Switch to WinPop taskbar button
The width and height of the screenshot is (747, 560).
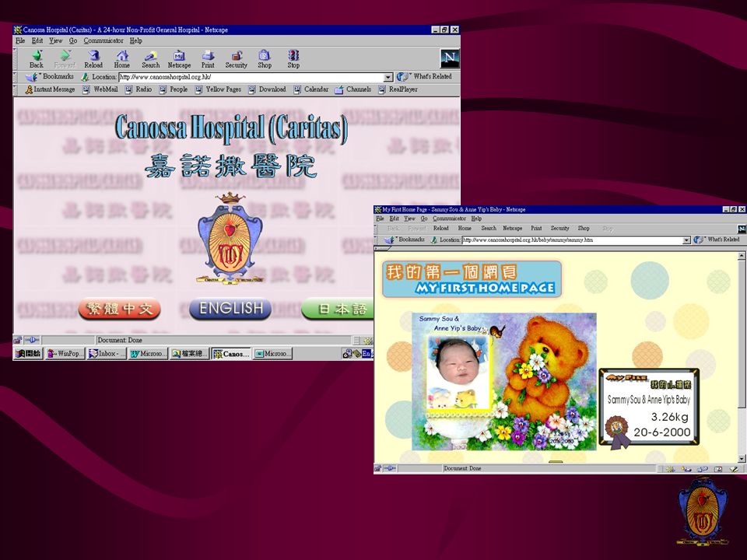[x=65, y=354]
